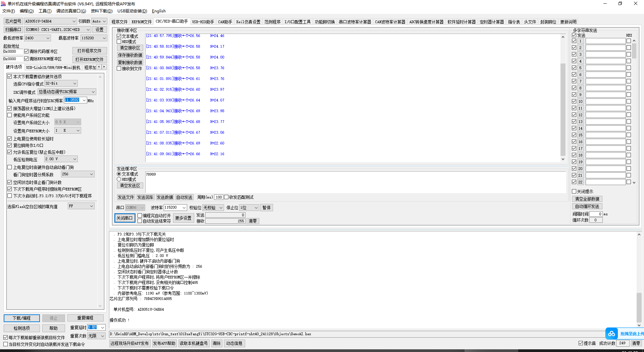This screenshot has height=352, width=644.
Task: Toggle send checkbox for string row 5
Action: pos(574,68)
